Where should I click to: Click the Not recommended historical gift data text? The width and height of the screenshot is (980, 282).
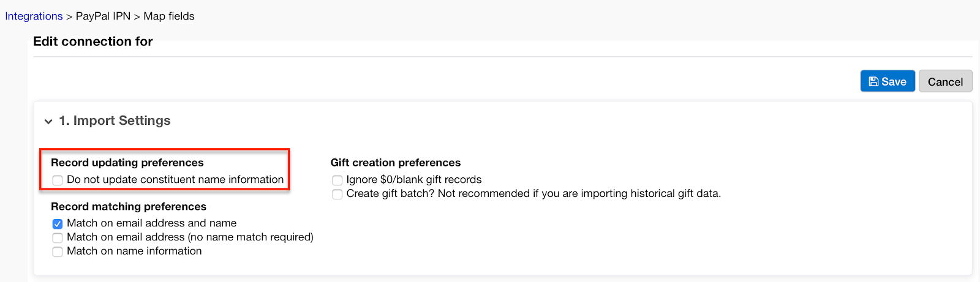pyautogui.click(x=579, y=193)
